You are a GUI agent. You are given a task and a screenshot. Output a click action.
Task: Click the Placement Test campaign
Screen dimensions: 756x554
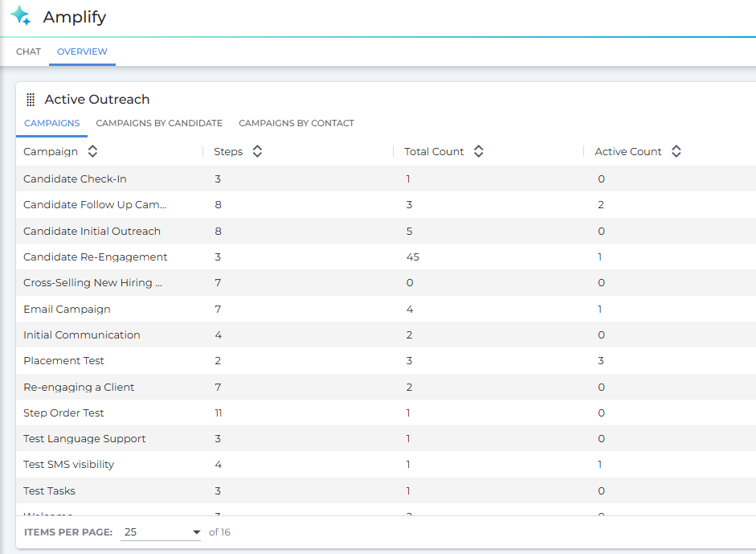(63, 361)
